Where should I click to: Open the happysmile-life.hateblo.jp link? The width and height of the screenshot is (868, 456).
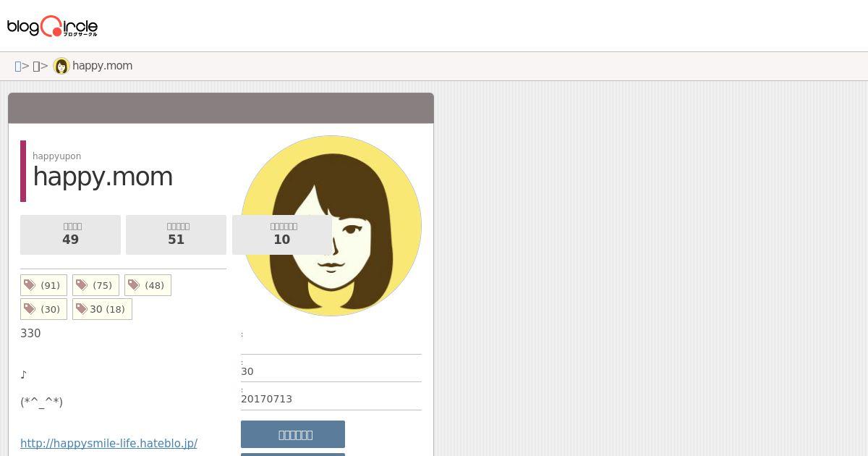click(109, 443)
